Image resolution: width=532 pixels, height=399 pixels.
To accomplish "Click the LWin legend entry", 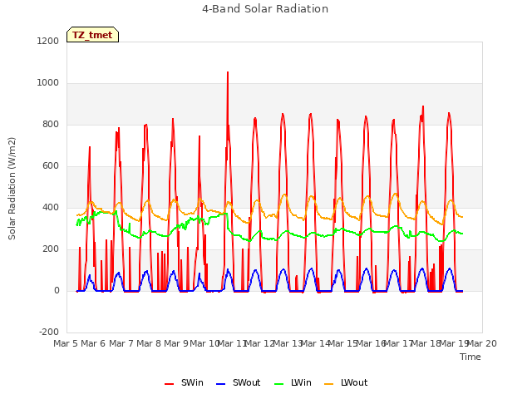I will [293, 382].
